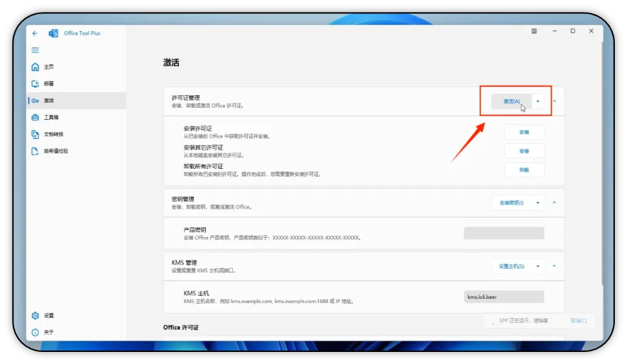Screen dimensions: 627x364
Task: Close the Office Tool Plus window
Action: (591, 31)
